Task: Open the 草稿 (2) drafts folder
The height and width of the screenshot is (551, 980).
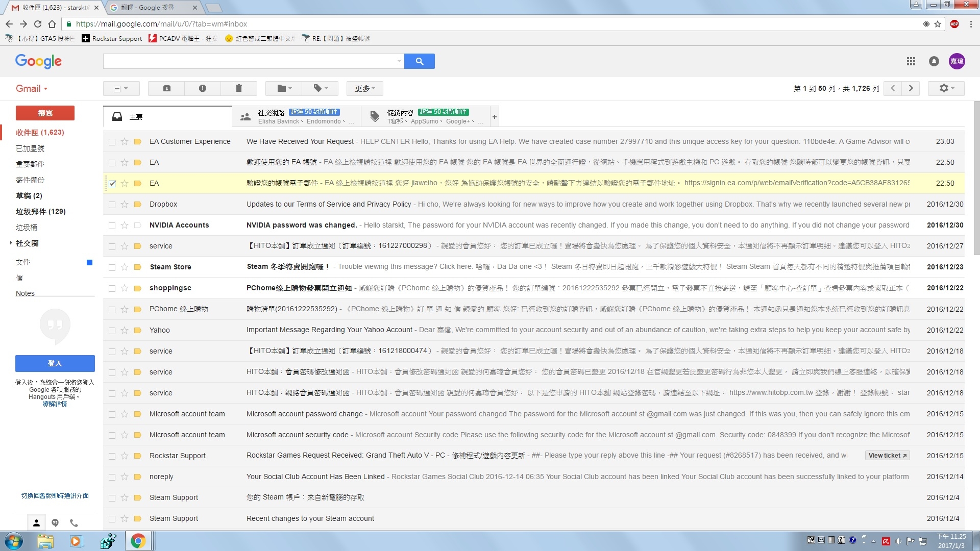Action: 29,196
